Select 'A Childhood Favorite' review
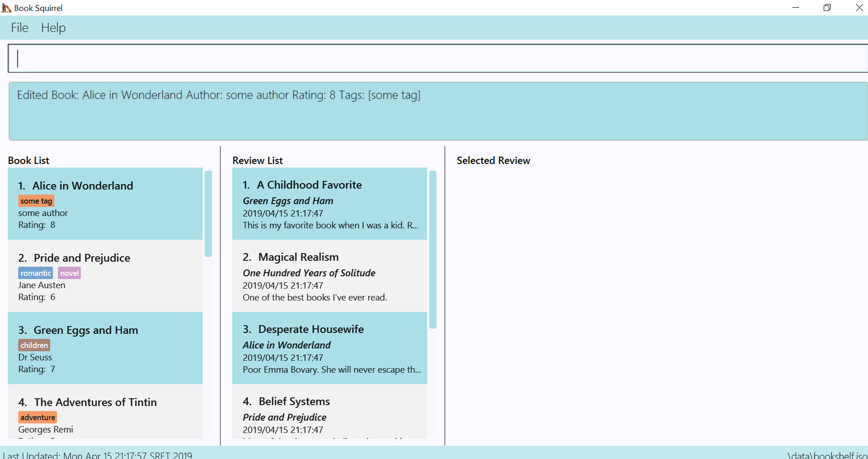This screenshot has height=459, width=868. pyautogui.click(x=329, y=204)
